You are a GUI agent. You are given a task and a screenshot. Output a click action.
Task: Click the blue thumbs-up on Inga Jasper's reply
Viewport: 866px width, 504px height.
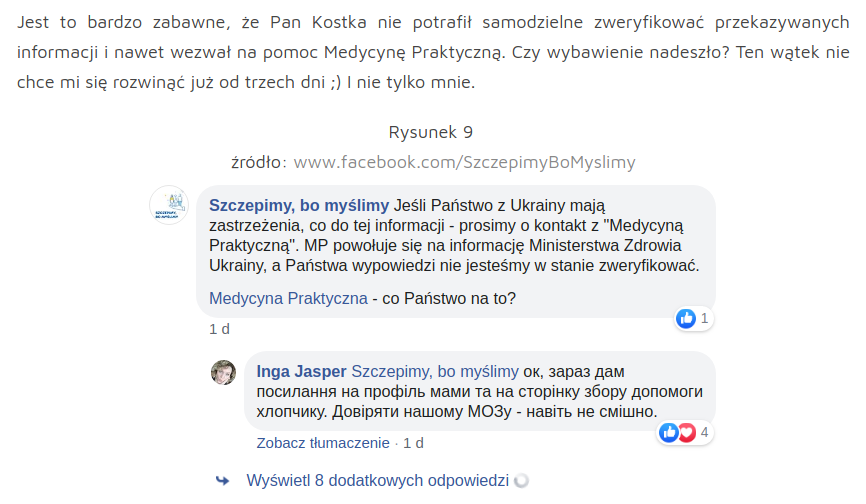tap(669, 432)
